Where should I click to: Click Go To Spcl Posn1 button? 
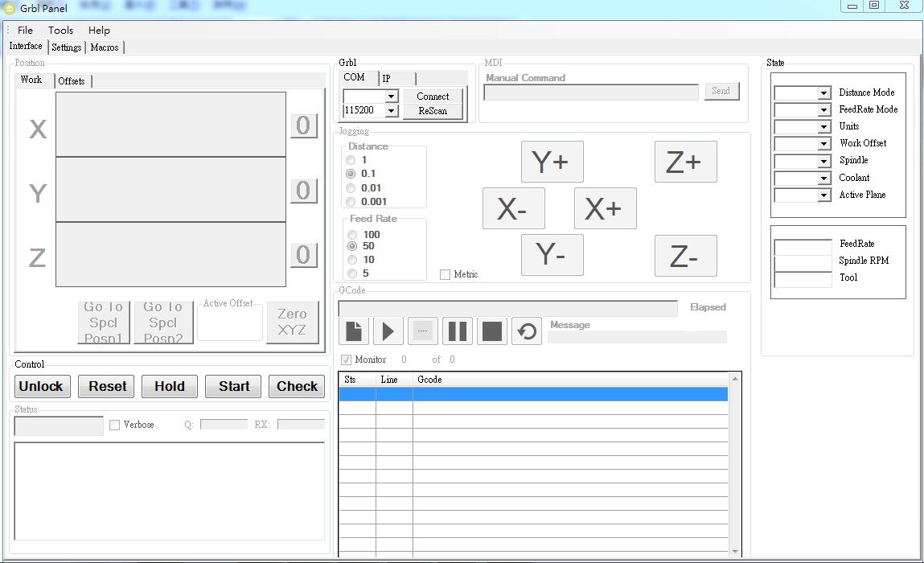tap(104, 322)
